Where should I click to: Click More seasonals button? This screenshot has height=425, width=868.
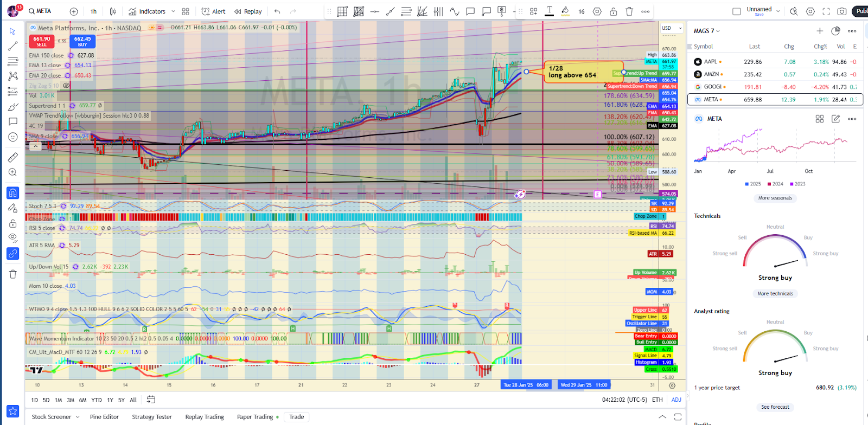coord(775,198)
